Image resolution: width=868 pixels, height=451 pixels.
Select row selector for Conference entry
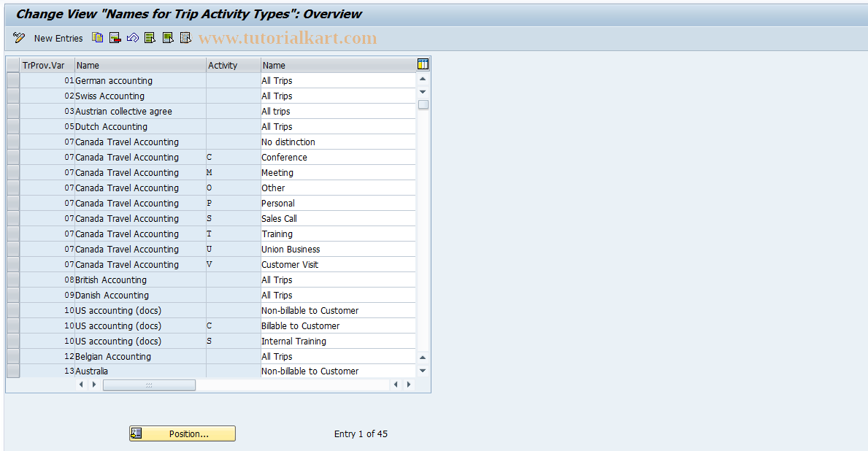(13, 157)
